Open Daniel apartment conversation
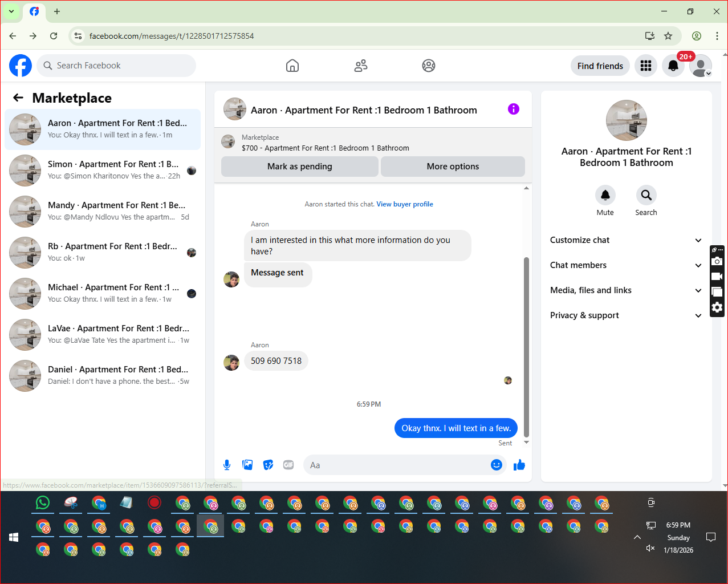Image resolution: width=728 pixels, height=584 pixels. [x=103, y=376]
